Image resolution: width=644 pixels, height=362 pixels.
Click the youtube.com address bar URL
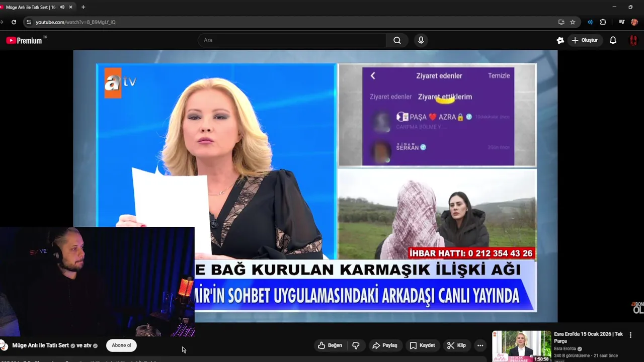click(x=75, y=22)
